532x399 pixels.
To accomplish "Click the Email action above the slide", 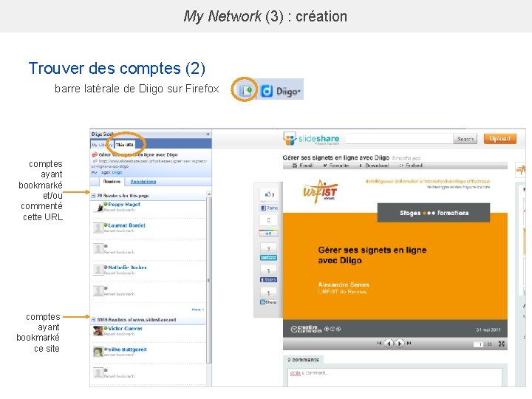I will pyautogui.click(x=303, y=166).
